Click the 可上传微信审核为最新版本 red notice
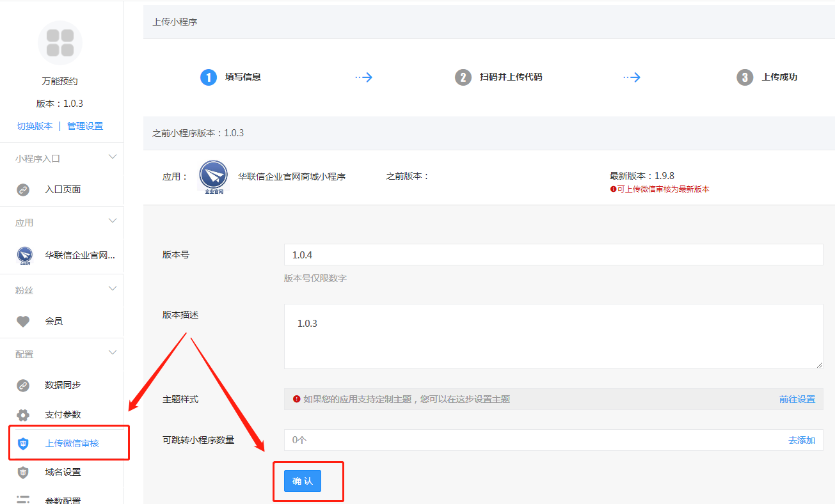This screenshot has height=504, width=835. tap(664, 189)
